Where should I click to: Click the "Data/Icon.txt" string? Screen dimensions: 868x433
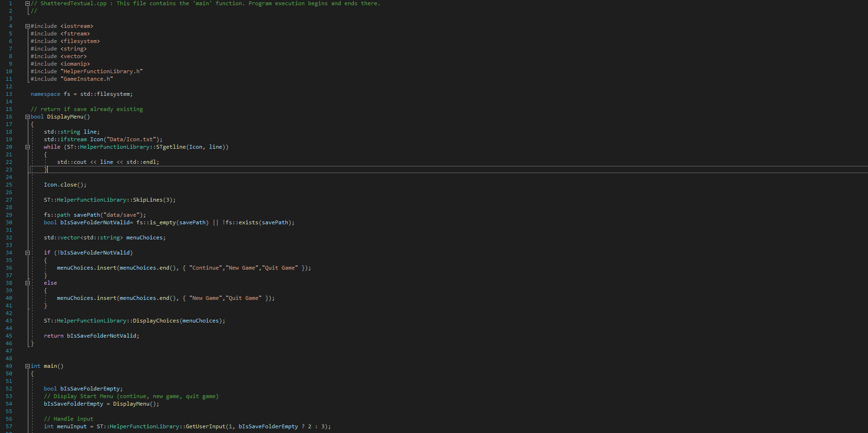point(131,139)
